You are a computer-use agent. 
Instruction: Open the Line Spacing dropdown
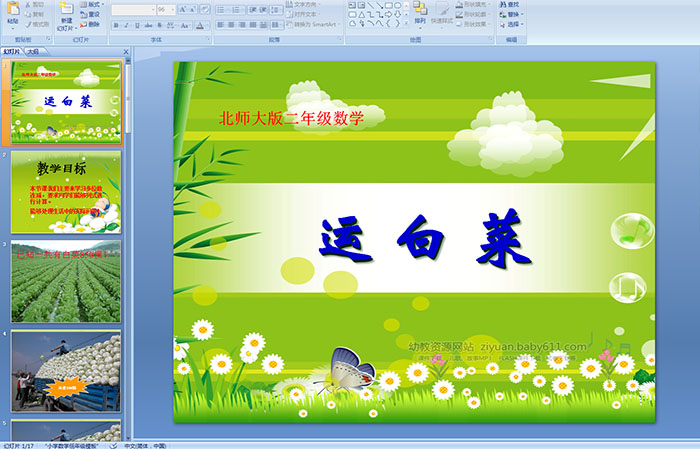(x=276, y=10)
